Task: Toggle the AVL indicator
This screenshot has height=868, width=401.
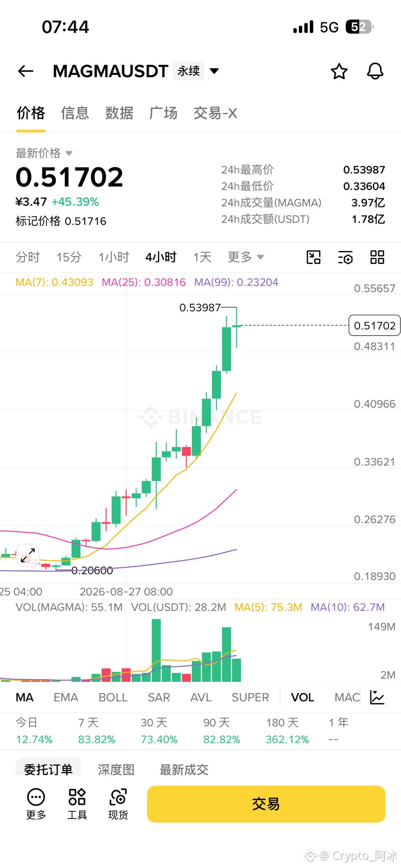Action: [201, 697]
